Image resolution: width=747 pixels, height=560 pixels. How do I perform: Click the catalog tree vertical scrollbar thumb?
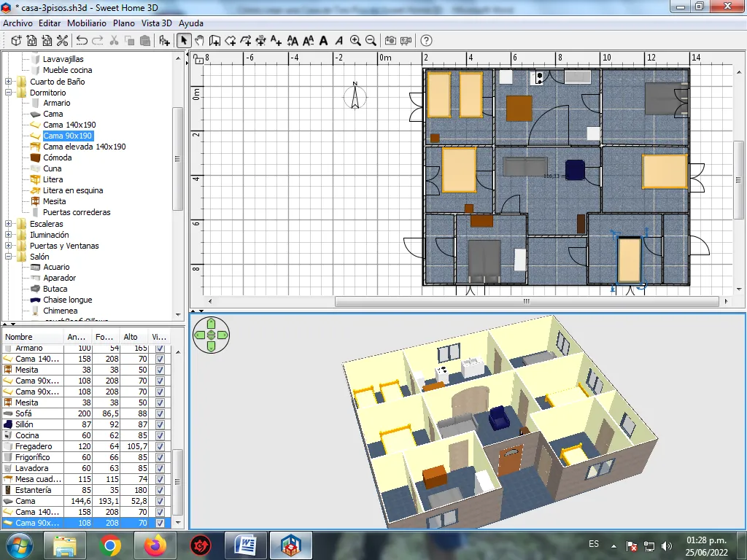(177, 158)
